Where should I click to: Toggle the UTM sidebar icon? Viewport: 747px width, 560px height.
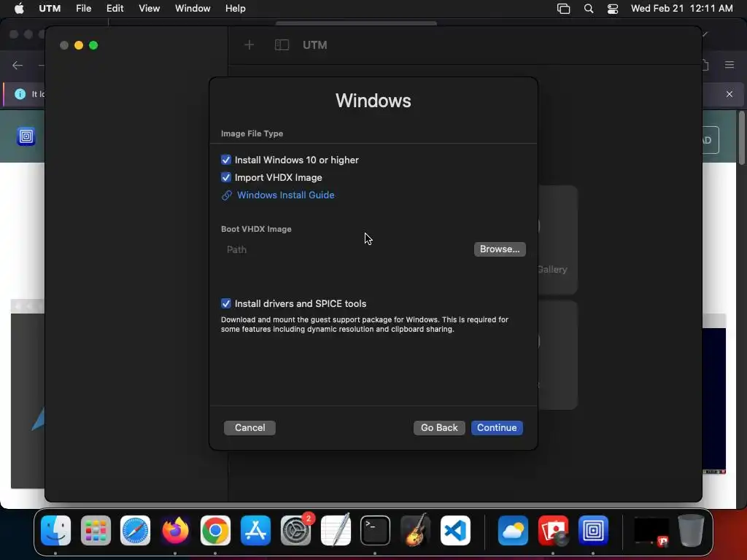282,44
